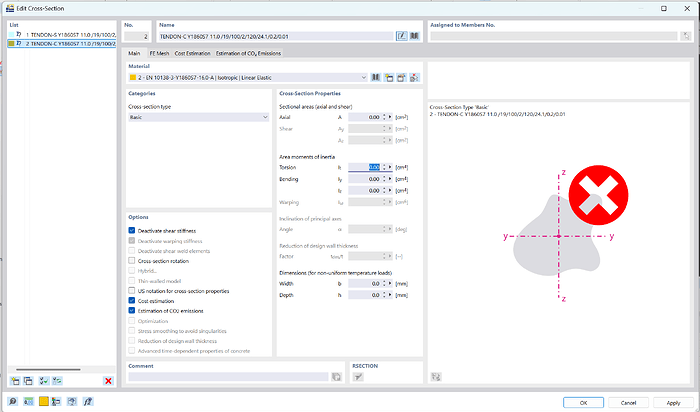
Task: Click the Comment input field
Action: [228, 377]
